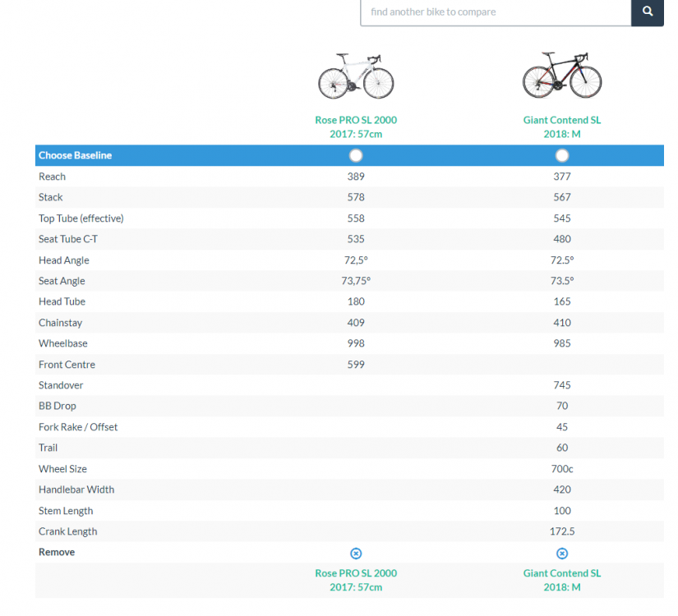Click Giant handlebar width value 420
Screen dimensions: 678x616
[561, 490]
